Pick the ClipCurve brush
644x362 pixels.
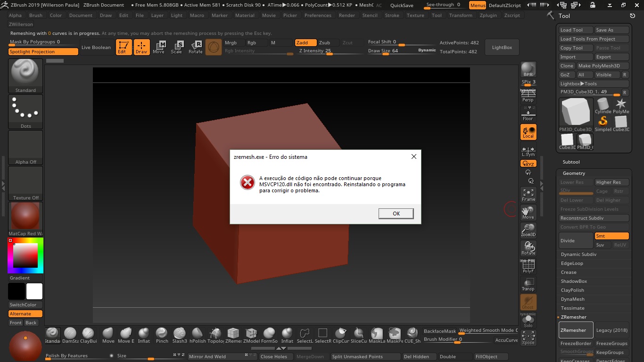click(x=341, y=335)
